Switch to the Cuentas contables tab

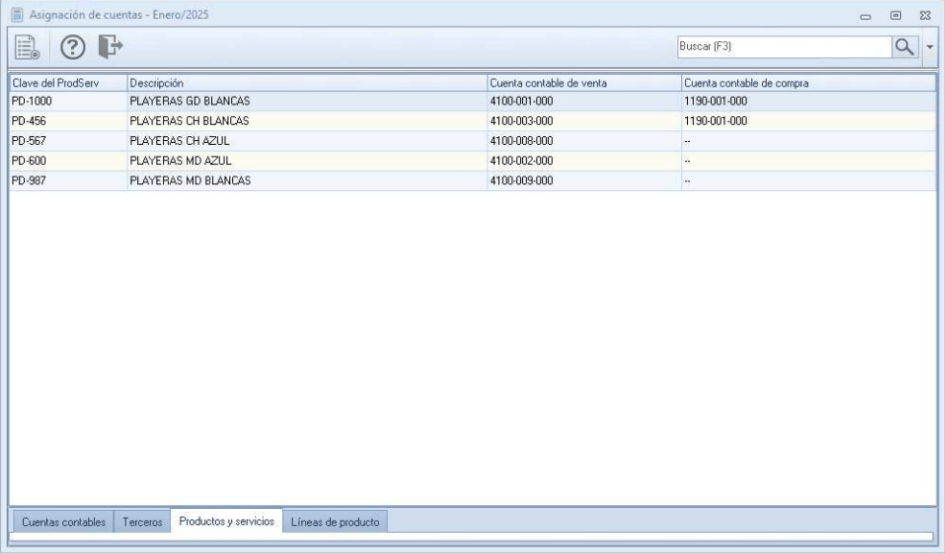coord(63,522)
